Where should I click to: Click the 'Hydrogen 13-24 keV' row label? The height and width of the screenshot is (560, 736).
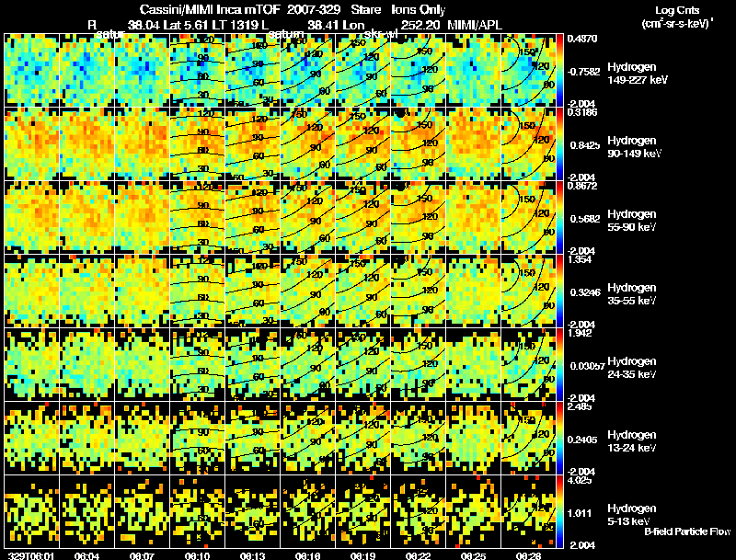point(631,441)
